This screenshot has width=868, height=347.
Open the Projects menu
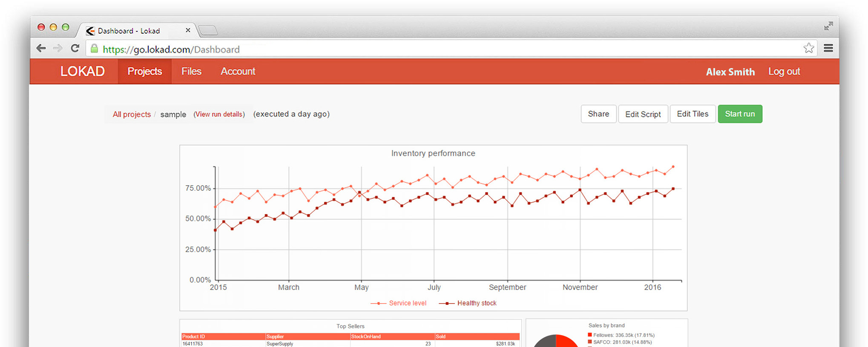(145, 71)
